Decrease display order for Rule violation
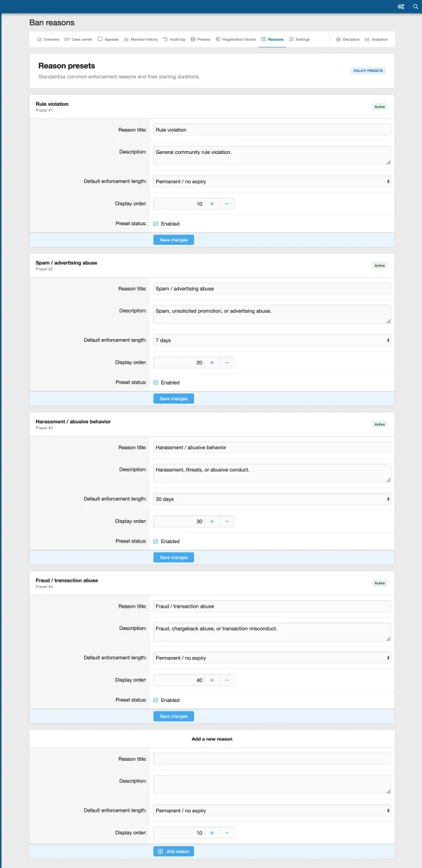 (227, 203)
